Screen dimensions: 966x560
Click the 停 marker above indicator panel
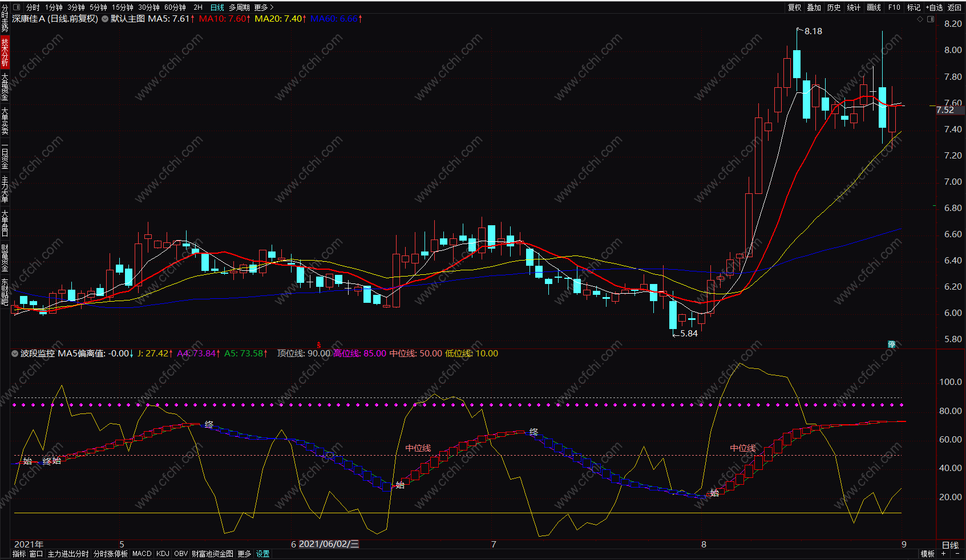(x=891, y=344)
